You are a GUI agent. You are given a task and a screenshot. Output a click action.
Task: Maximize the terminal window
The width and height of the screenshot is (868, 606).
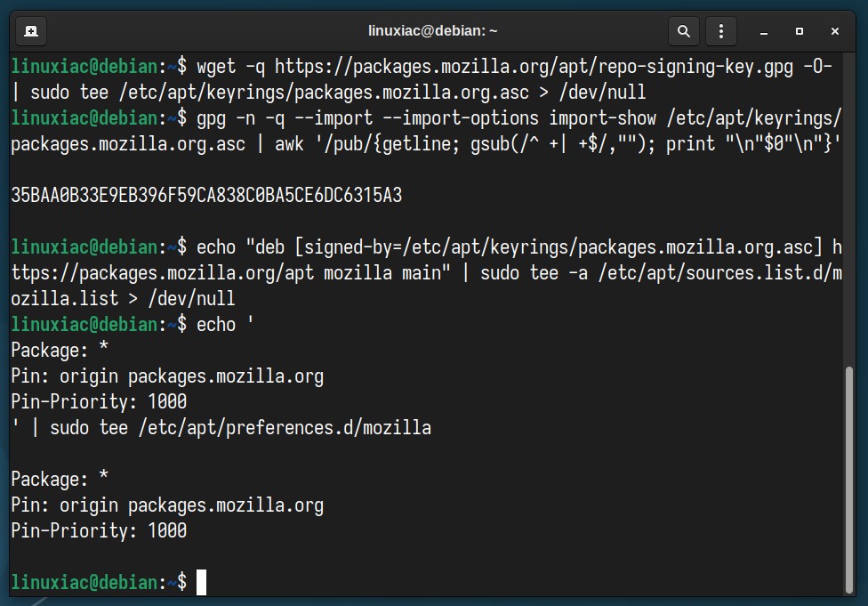coord(800,31)
